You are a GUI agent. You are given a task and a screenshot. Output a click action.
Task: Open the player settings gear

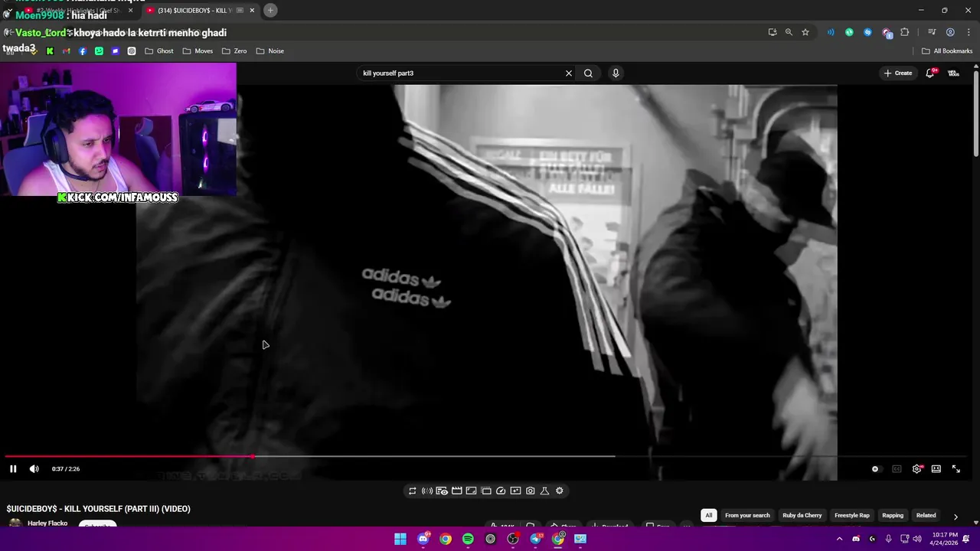pos(916,469)
